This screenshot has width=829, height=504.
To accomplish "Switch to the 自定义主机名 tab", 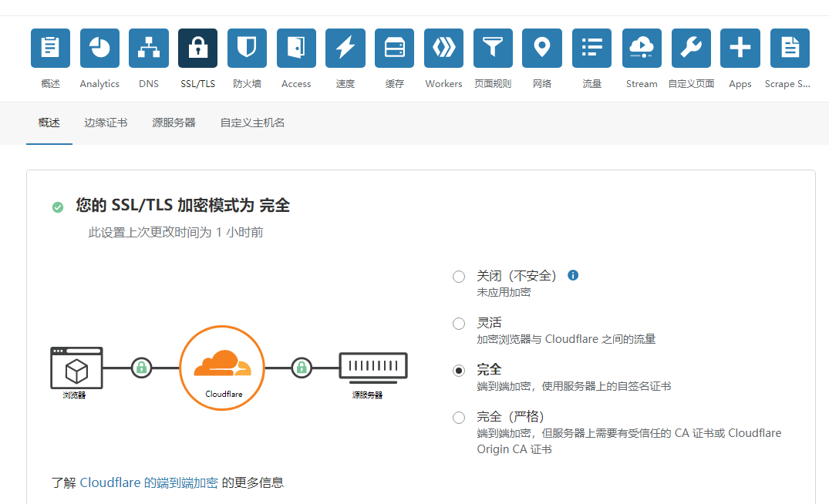I will 253,123.
